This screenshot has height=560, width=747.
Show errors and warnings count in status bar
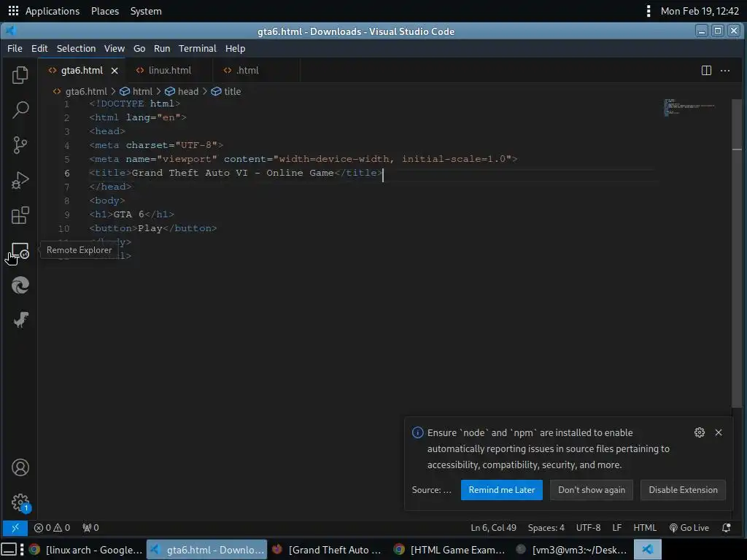[x=52, y=528]
